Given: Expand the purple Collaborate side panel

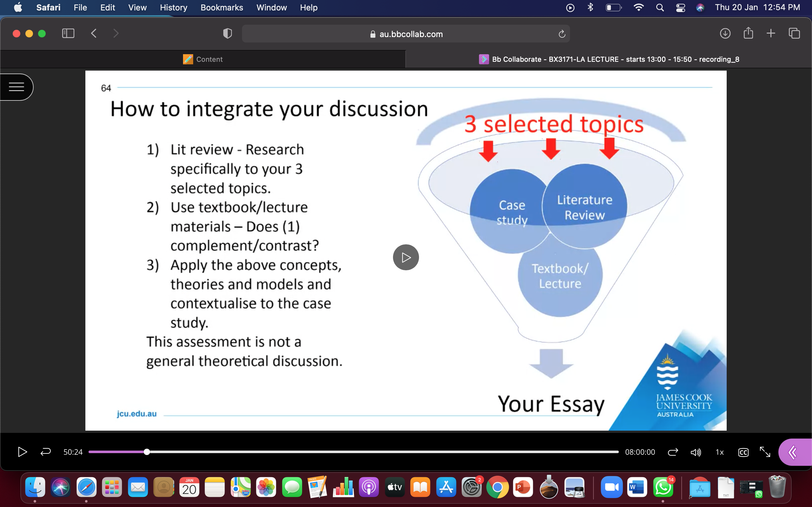Looking at the screenshot, I should click(795, 452).
